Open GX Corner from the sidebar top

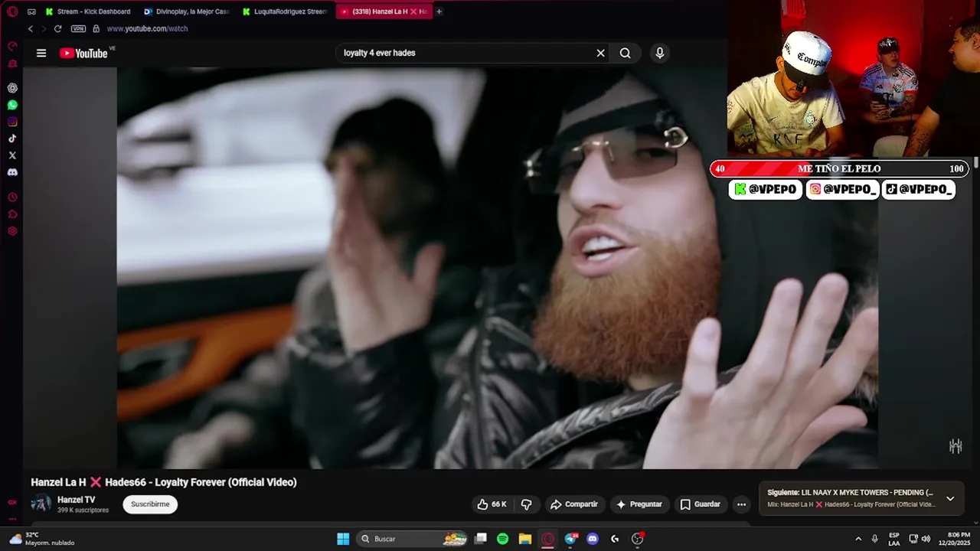[12, 46]
